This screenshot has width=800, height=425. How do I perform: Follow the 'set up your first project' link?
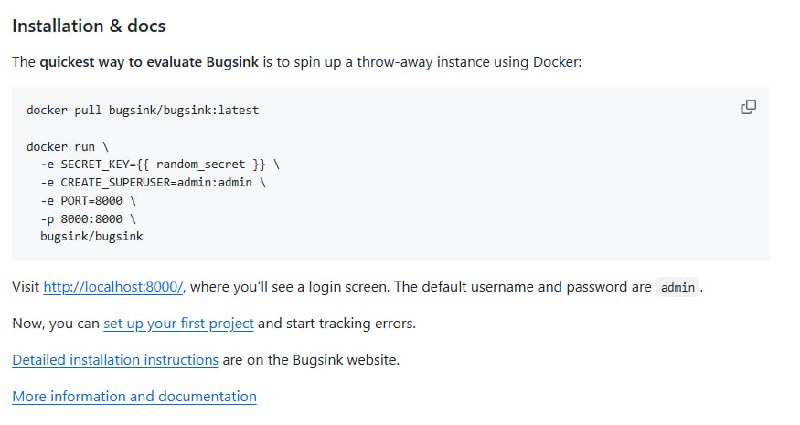point(178,323)
